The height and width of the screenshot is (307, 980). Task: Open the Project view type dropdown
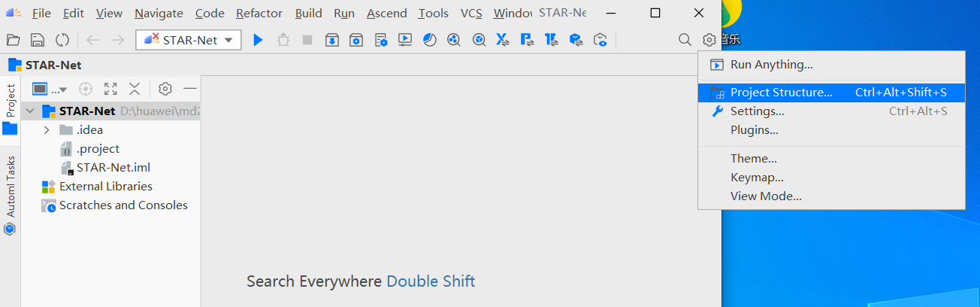click(x=50, y=89)
